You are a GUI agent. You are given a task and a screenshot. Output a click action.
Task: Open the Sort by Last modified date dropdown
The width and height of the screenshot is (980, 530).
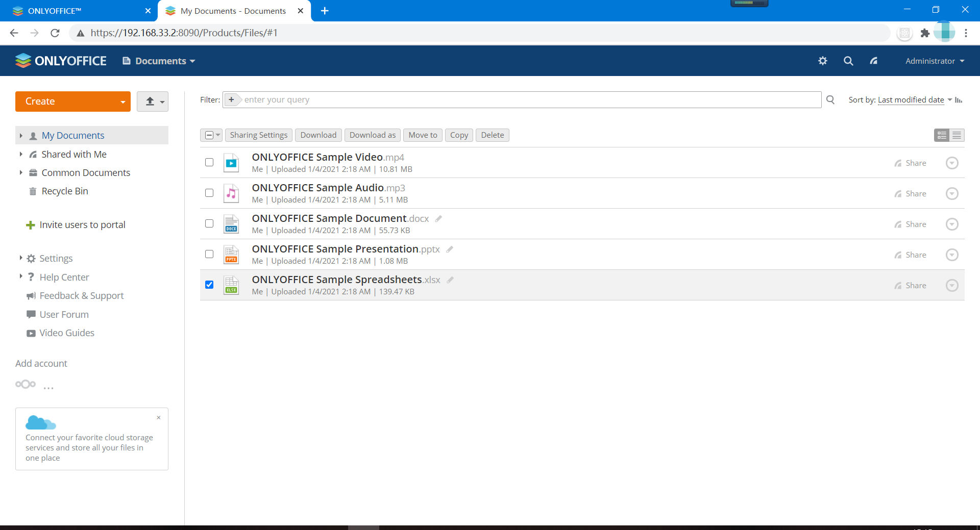pyautogui.click(x=914, y=100)
